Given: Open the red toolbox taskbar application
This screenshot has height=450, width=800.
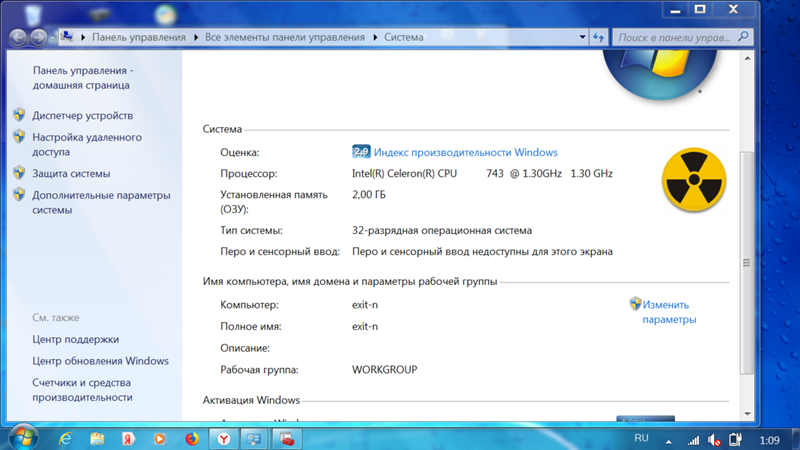Looking at the screenshot, I should click(286, 439).
